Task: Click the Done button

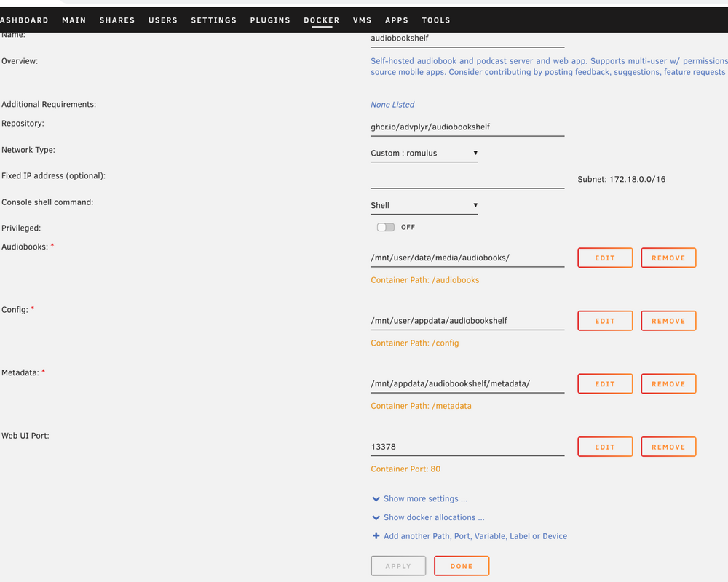Action: (x=462, y=566)
